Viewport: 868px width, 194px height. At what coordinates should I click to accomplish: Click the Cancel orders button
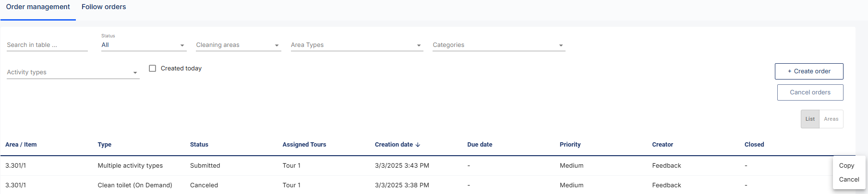[x=810, y=92]
